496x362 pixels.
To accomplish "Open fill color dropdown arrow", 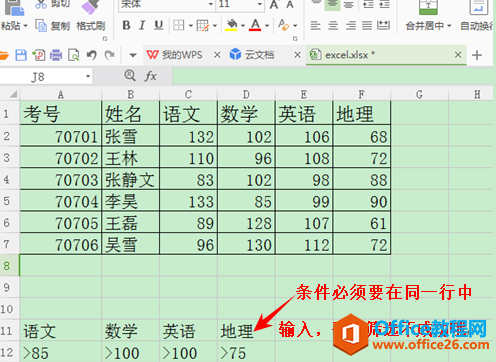I will (x=243, y=25).
